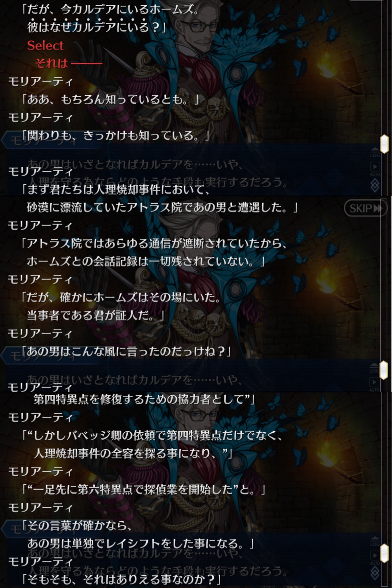Image resolution: width=392 pixels, height=588 pixels.
Task: Tap log entry 彼はなぜカルデアにいる？
Action: [96, 27]
